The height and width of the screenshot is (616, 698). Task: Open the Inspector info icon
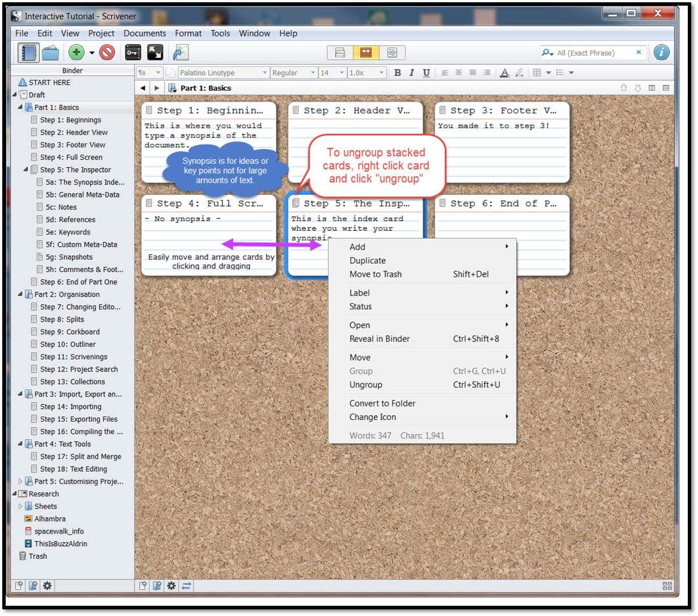661,53
